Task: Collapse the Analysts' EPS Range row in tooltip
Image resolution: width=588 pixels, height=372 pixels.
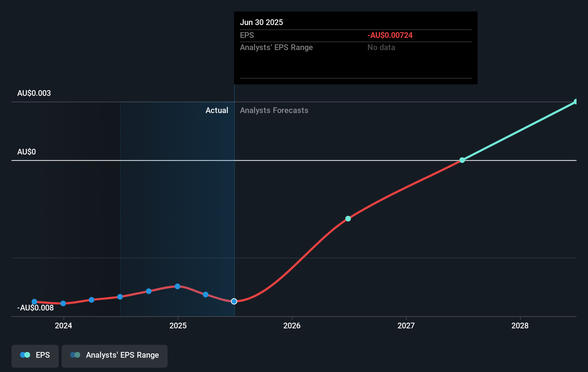Action: tap(276, 47)
